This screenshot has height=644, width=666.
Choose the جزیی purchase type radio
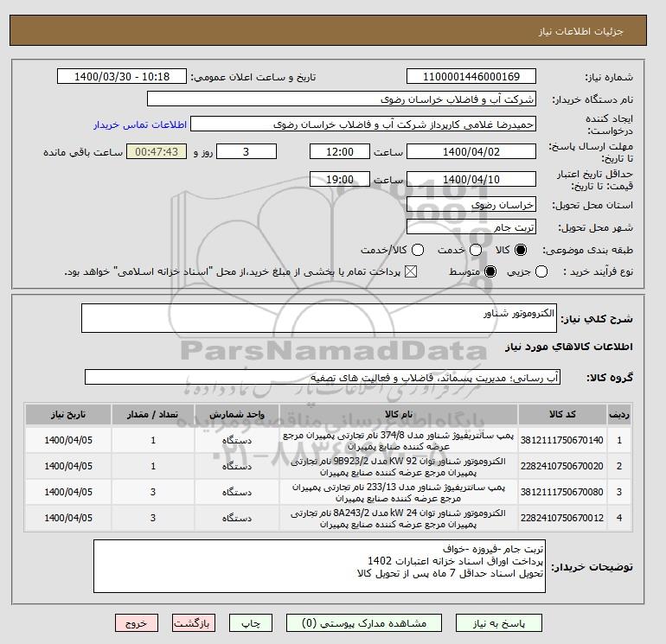[541, 271]
